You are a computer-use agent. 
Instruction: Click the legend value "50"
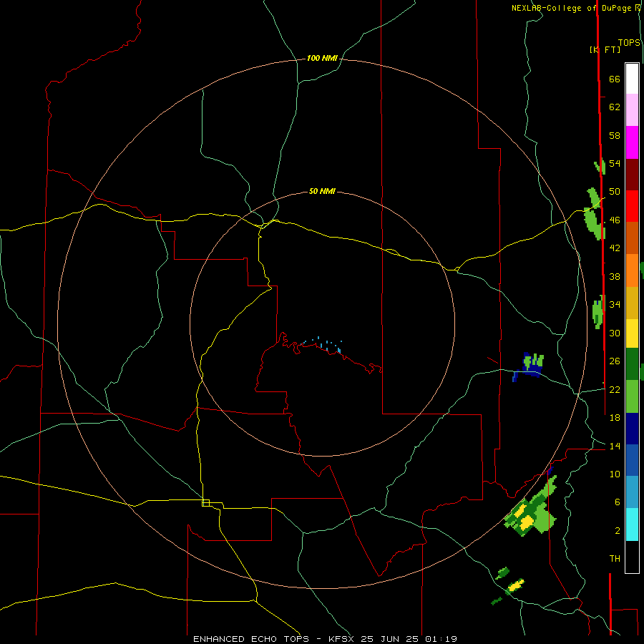tap(615, 192)
